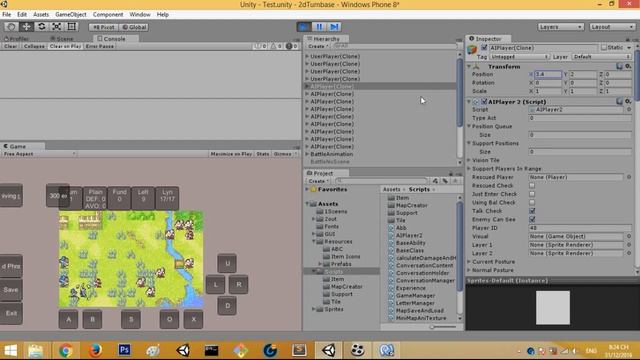The height and width of the screenshot is (360, 640).
Task: Switch to the Profiler tab
Action: point(16,39)
